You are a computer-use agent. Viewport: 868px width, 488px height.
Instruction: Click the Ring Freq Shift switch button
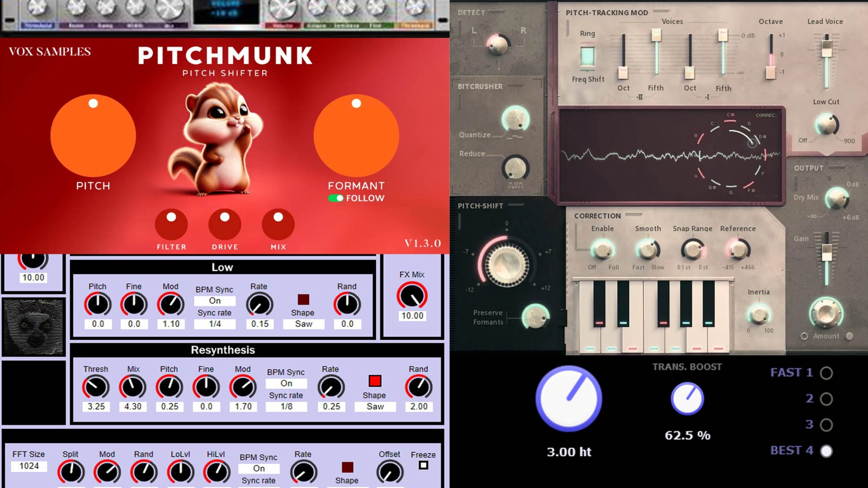point(587,57)
